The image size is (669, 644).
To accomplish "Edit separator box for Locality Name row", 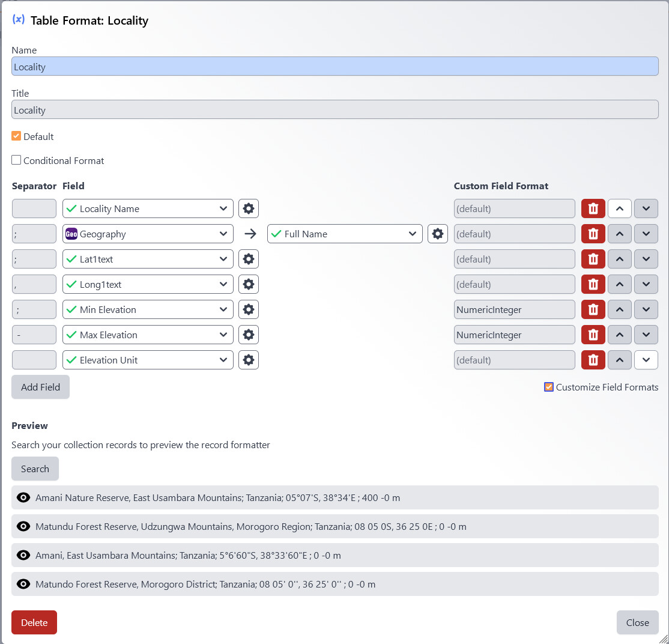I will click(x=34, y=208).
